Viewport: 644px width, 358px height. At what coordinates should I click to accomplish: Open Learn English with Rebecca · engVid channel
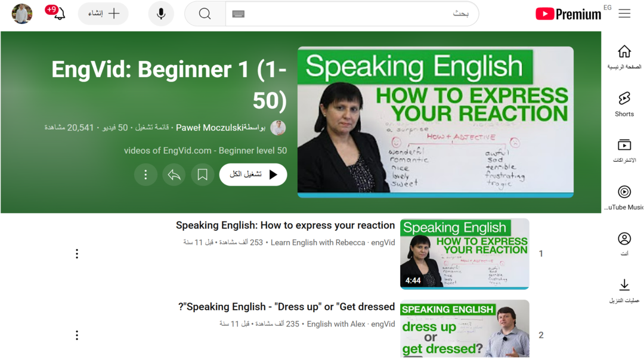pyautogui.click(x=333, y=242)
